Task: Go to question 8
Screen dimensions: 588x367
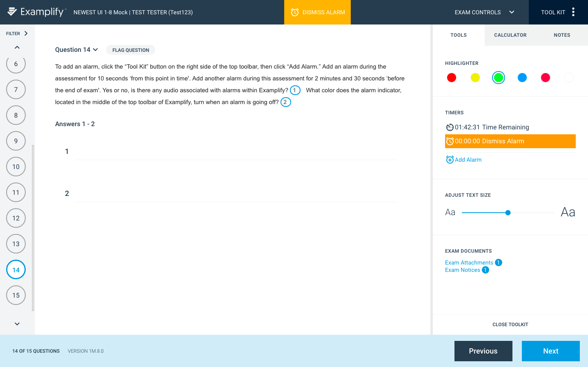Action: 16,115
